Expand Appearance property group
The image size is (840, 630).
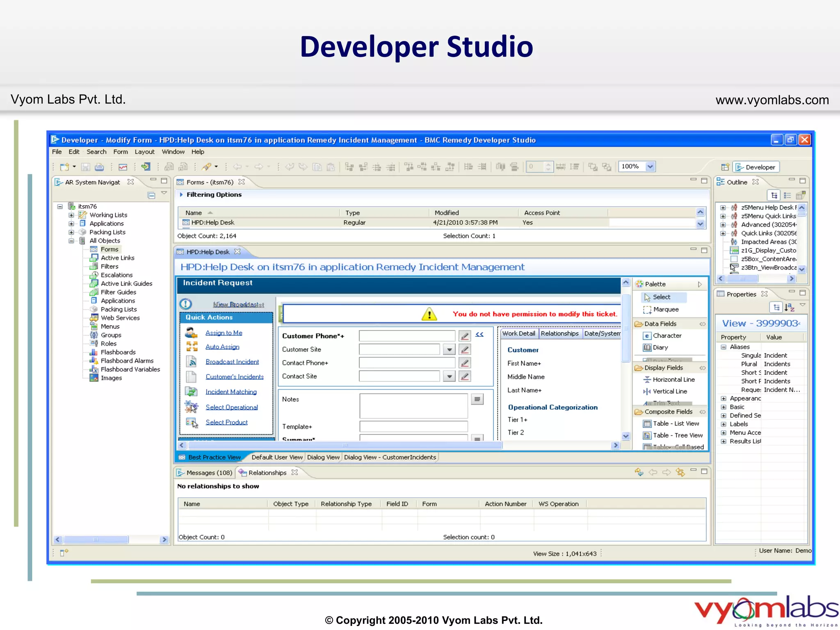coord(724,398)
